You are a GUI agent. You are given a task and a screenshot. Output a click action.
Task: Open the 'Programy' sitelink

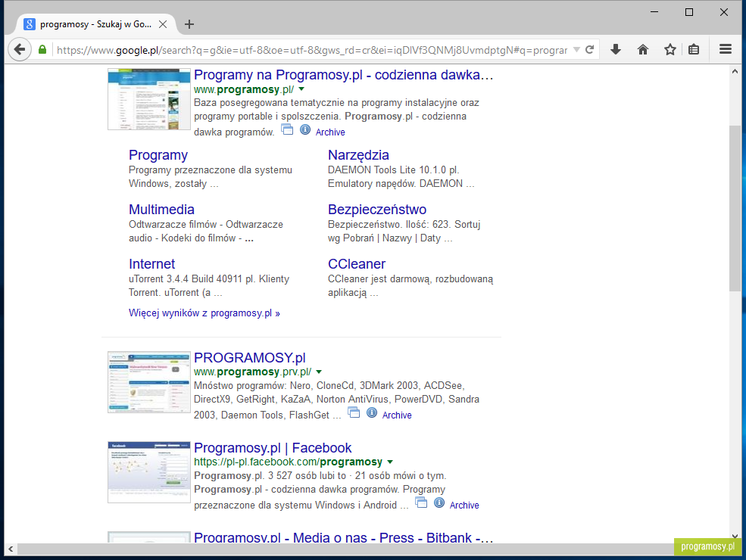(158, 155)
